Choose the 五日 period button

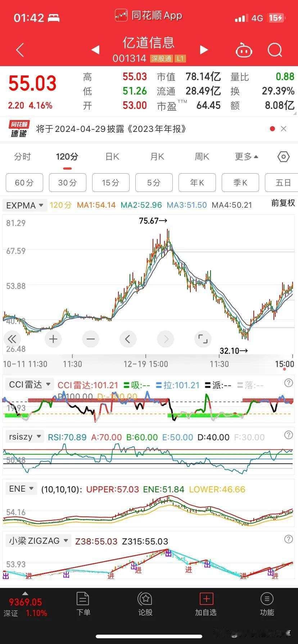(x=281, y=183)
